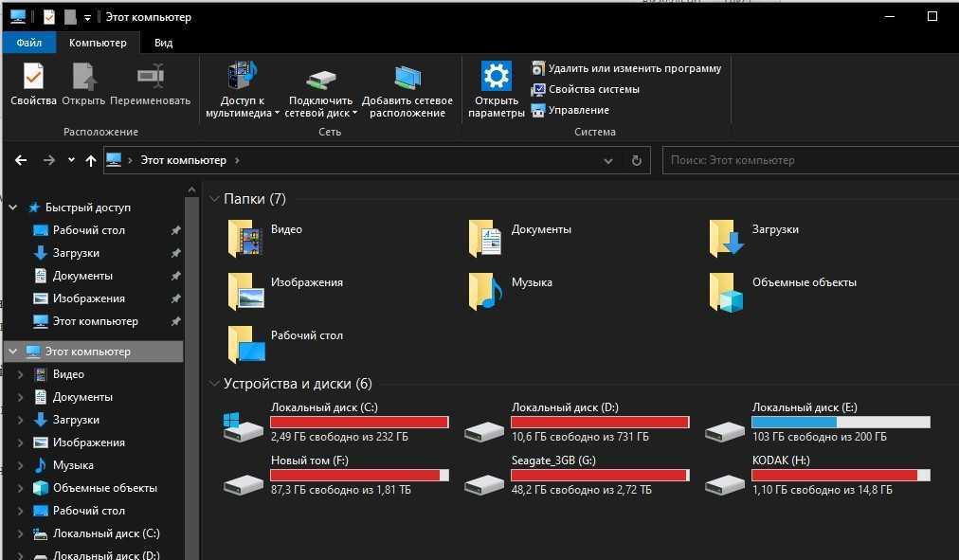Open the Музыка folder icon
The image size is (959, 560).
point(486,292)
